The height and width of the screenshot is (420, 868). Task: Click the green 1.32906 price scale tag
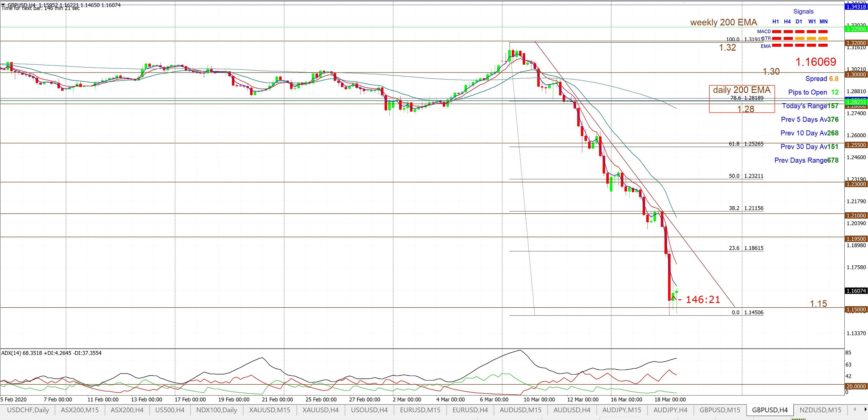pyautogui.click(x=856, y=29)
